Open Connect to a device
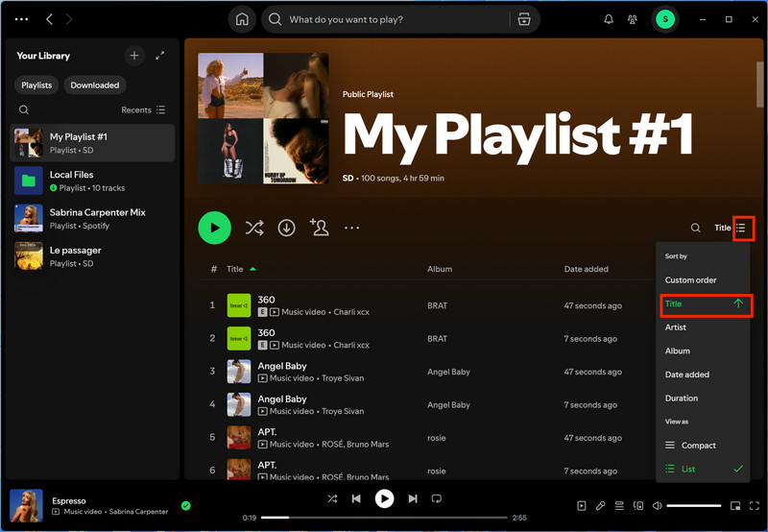Image resolution: width=768 pixels, height=532 pixels. (638, 506)
